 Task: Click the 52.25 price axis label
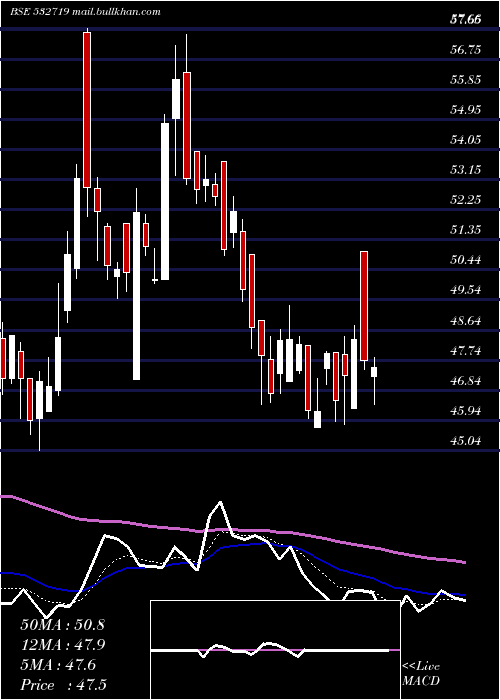466,200
